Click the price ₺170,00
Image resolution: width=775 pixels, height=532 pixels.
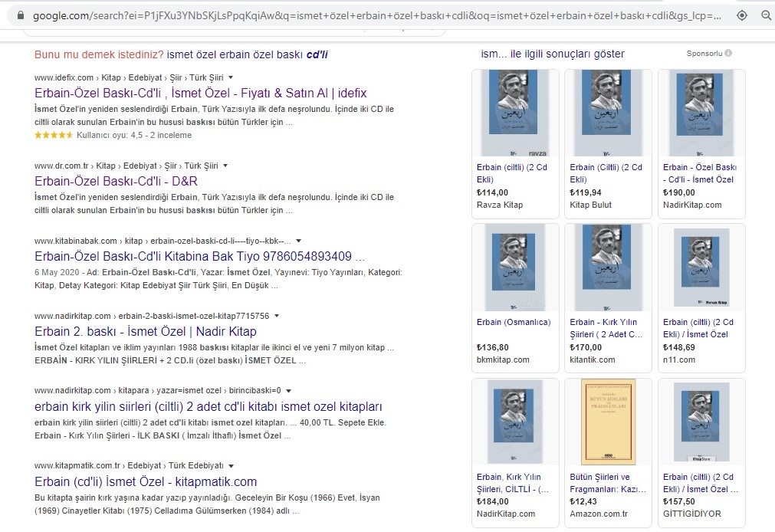[585, 347]
